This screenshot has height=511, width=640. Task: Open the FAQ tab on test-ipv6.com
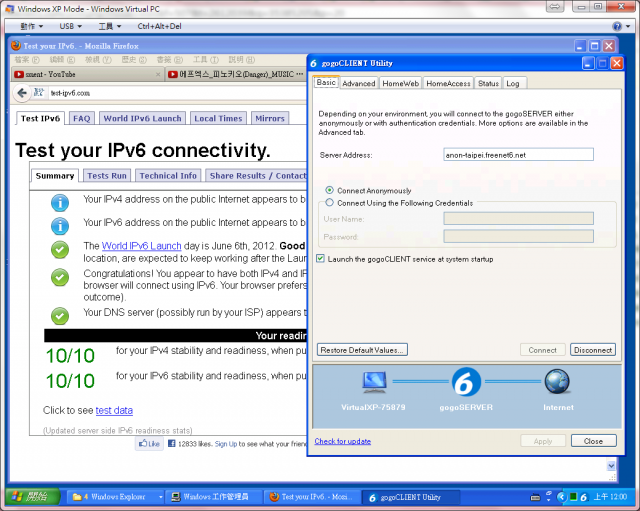click(x=82, y=118)
